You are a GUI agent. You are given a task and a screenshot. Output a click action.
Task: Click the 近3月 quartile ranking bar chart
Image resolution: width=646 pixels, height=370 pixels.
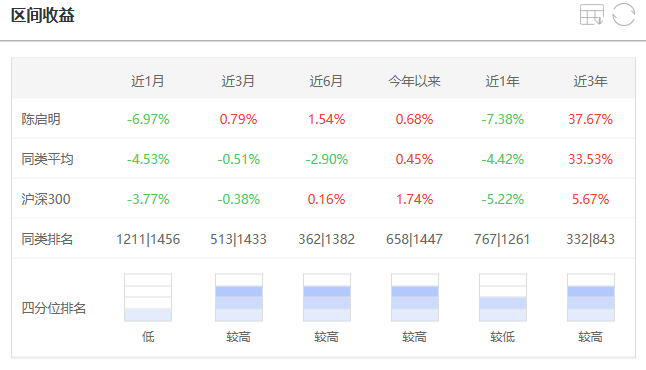[239, 297]
